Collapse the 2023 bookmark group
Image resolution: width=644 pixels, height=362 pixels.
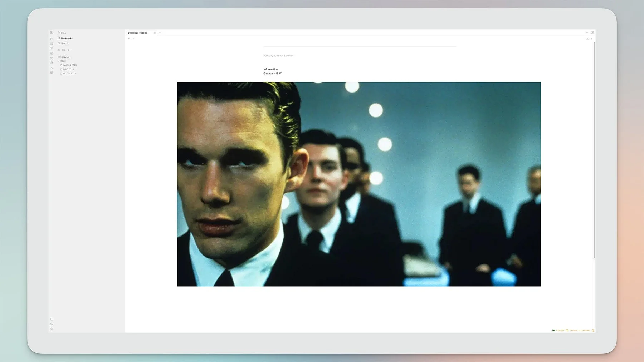pyautogui.click(x=59, y=61)
